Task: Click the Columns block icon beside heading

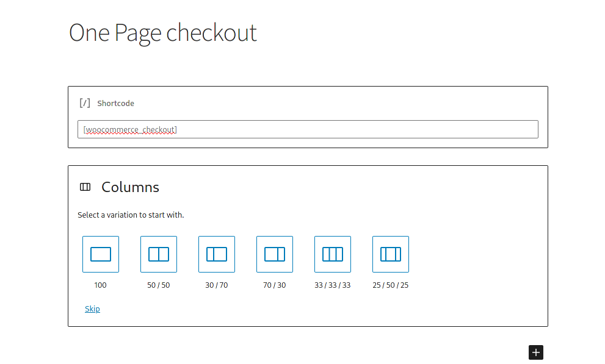Action: click(85, 187)
